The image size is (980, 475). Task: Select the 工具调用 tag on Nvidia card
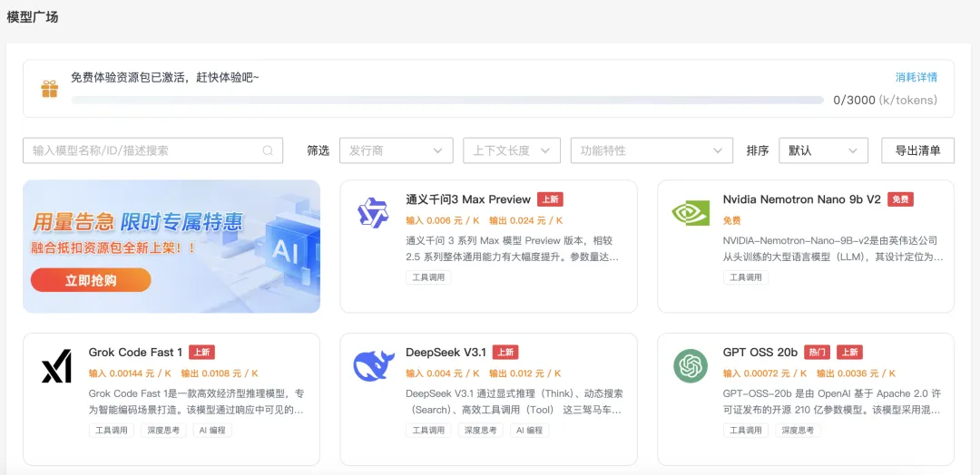(746, 277)
